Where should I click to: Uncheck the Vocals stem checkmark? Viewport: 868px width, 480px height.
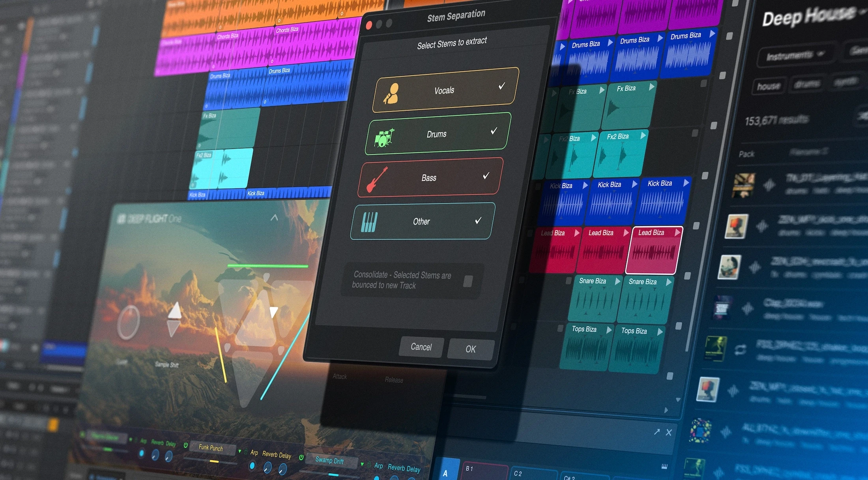pyautogui.click(x=501, y=86)
